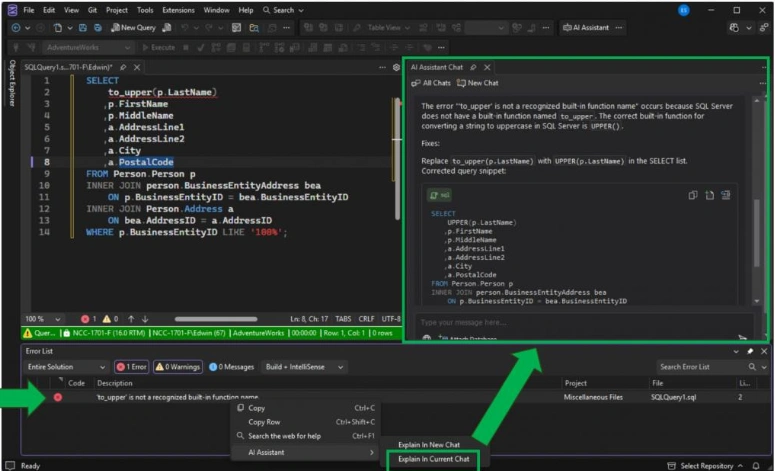Click the user account avatar in the title bar
The width and height of the screenshot is (775, 471).
coord(684,10)
